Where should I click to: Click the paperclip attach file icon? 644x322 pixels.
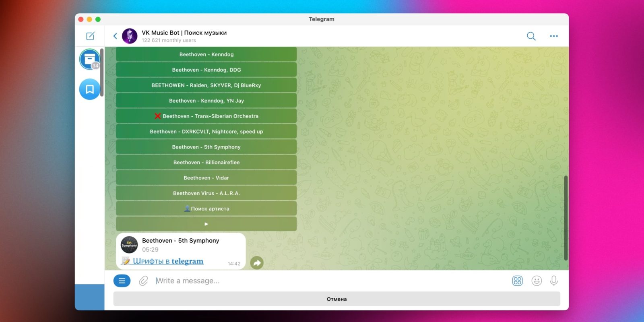coord(143,281)
